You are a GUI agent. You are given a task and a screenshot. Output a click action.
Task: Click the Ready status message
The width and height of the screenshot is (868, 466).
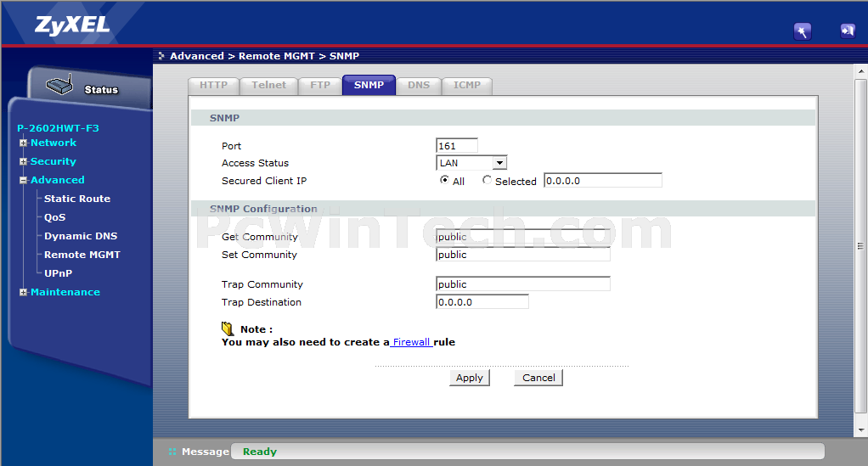click(260, 452)
